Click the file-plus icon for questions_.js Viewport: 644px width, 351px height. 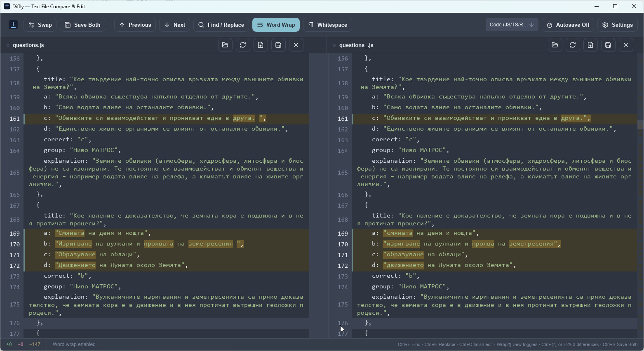(590, 45)
